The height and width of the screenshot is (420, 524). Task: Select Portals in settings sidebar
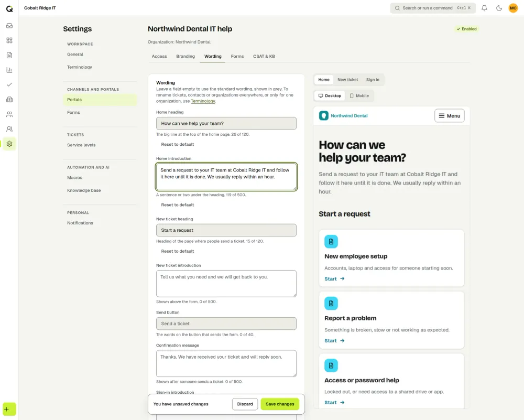pos(100,100)
